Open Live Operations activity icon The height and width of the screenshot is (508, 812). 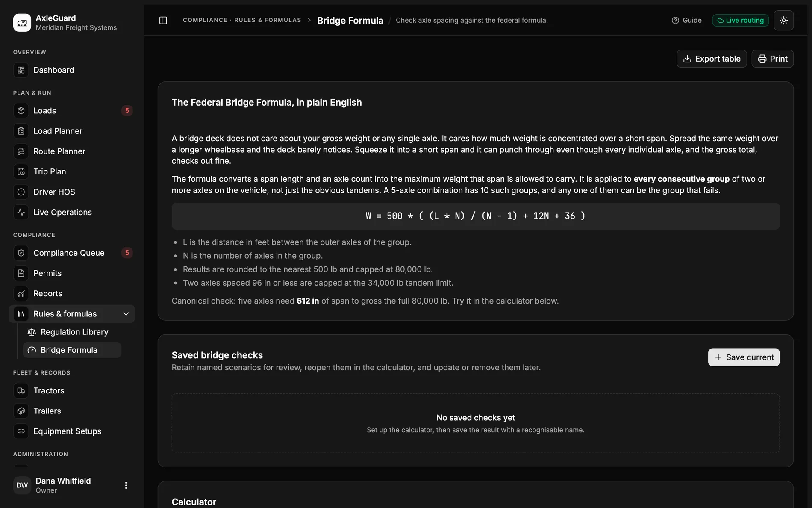(x=21, y=212)
